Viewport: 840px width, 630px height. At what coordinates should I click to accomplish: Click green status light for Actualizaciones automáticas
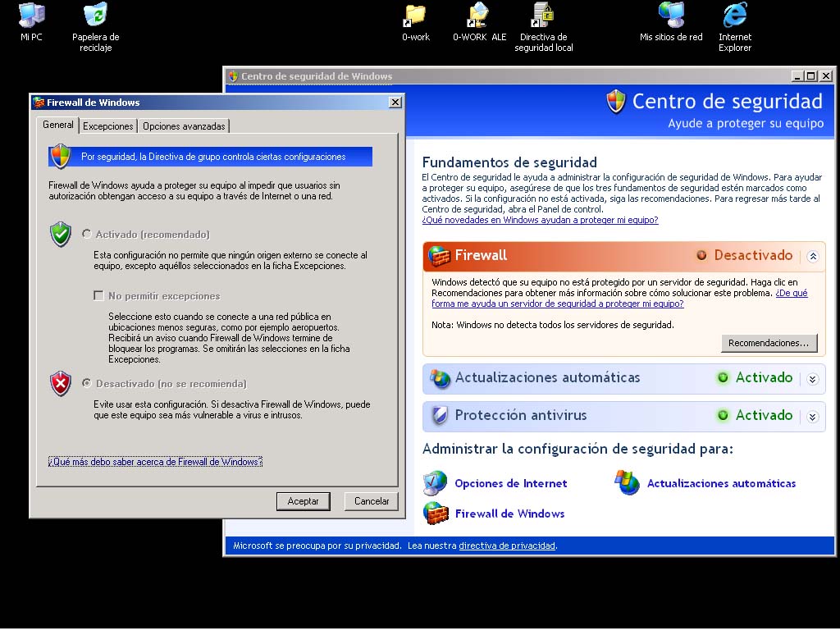[723, 377]
